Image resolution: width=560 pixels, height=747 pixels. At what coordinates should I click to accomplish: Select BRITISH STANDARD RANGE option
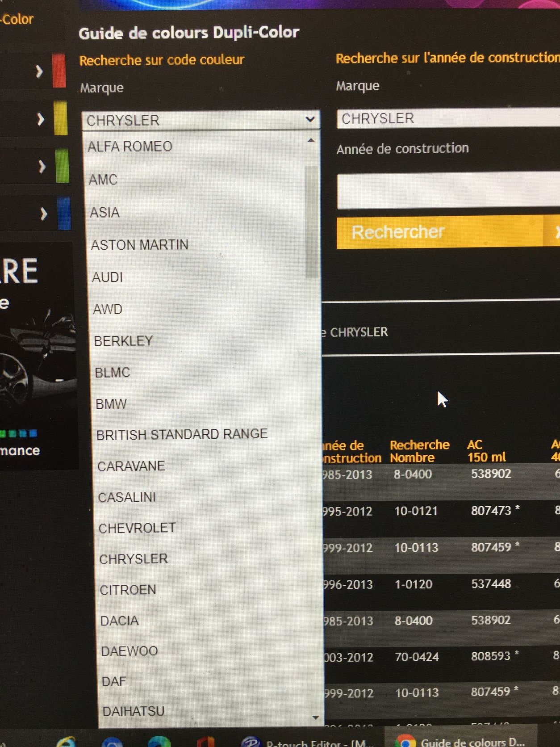[182, 434]
